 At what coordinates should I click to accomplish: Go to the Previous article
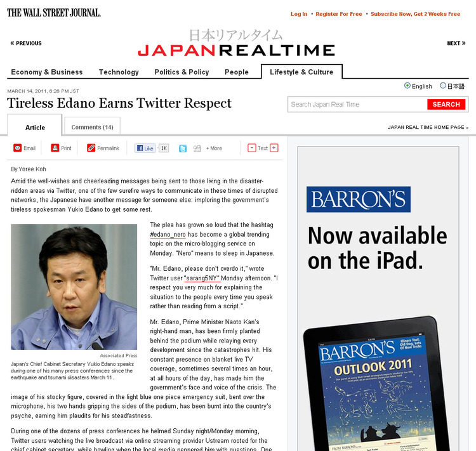(x=26, y=43)
